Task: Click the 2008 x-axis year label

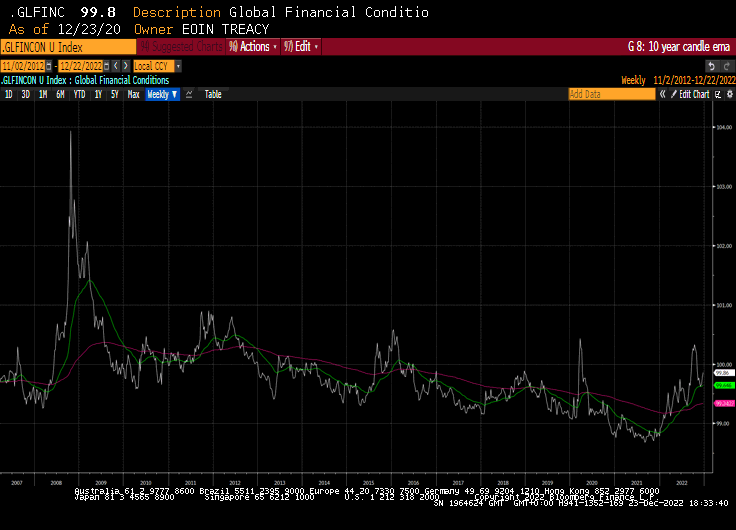Action: pyautogui.click(x=56, y=483)
